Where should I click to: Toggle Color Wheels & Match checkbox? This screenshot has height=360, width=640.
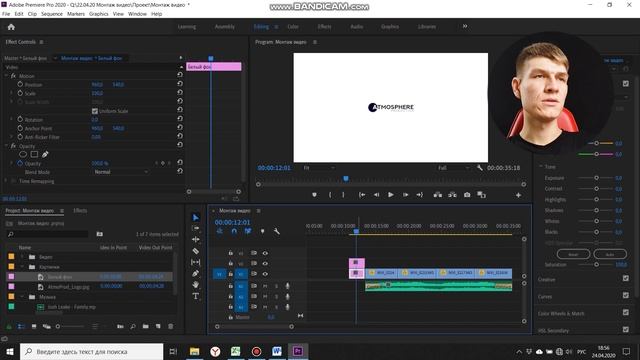[626, 312]
